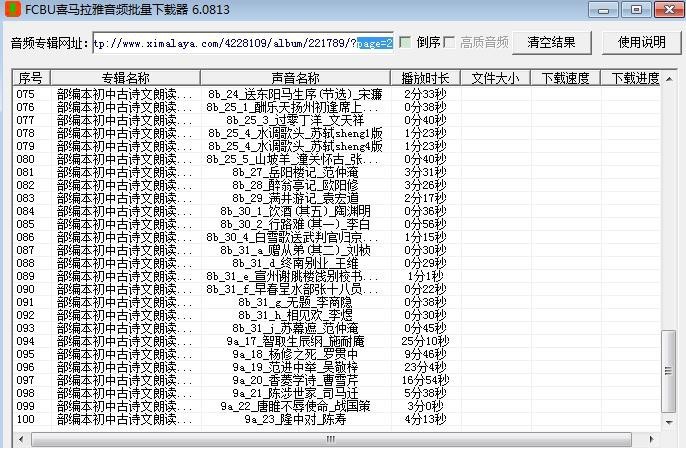Screen dimensions: 686x471
Task: Click the 文件大小 column header
Action: [495, 78]
